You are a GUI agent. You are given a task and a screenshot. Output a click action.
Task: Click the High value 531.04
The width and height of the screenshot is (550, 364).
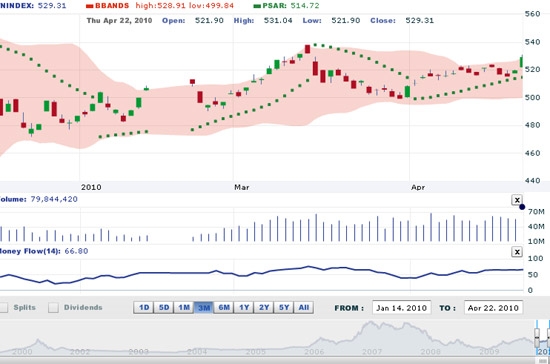coord(278,20)
